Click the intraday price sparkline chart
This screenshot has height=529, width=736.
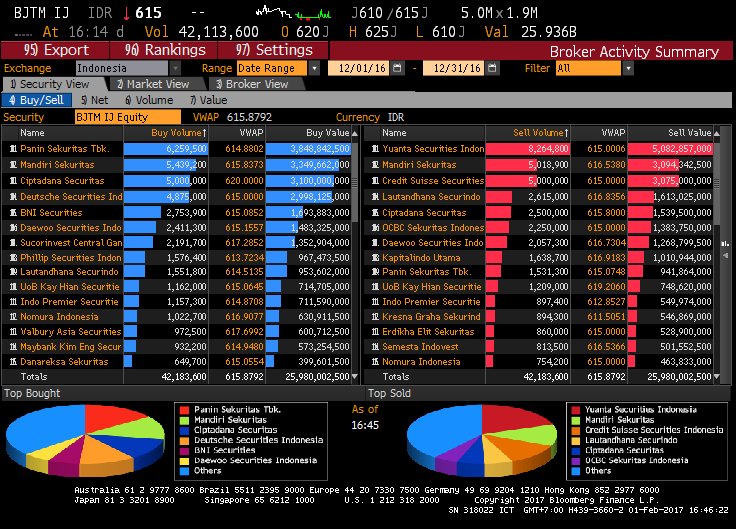pos(292,13)
